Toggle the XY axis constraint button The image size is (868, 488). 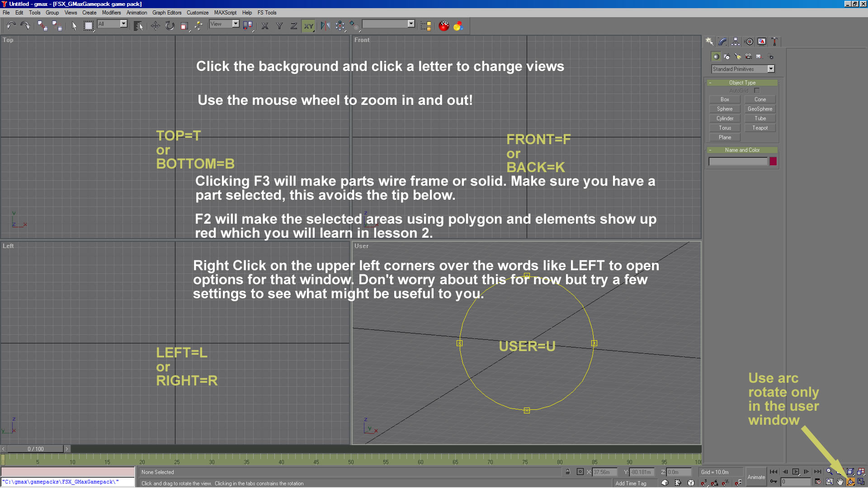click(x=308, y=26)
